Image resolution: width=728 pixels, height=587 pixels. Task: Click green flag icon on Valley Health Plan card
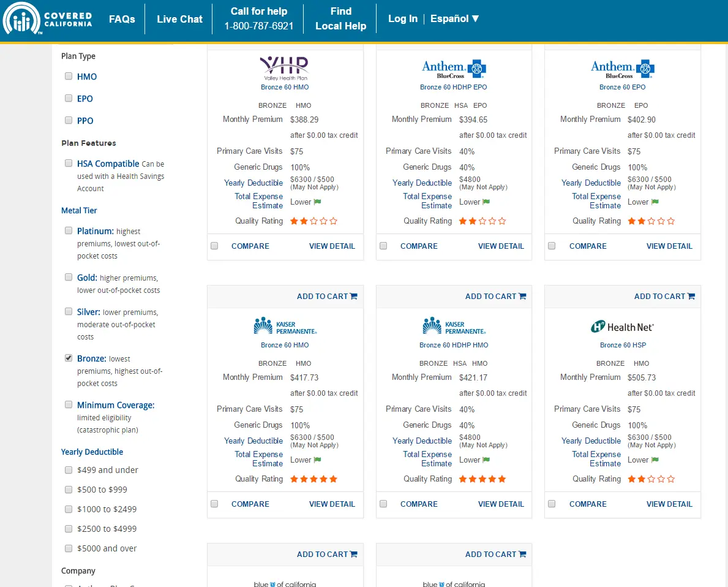pos(318,202)
